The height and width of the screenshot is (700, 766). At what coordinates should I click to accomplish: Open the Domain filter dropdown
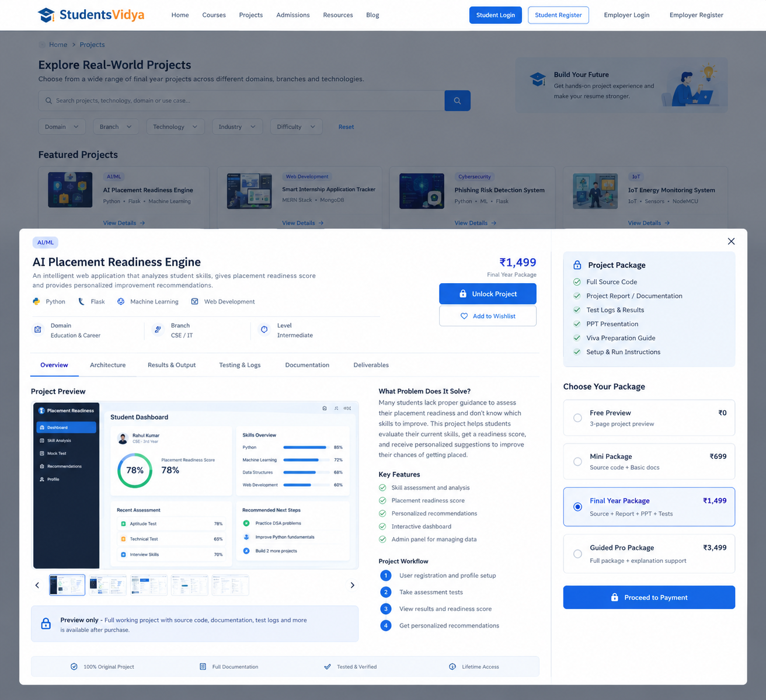click(62, 127)
